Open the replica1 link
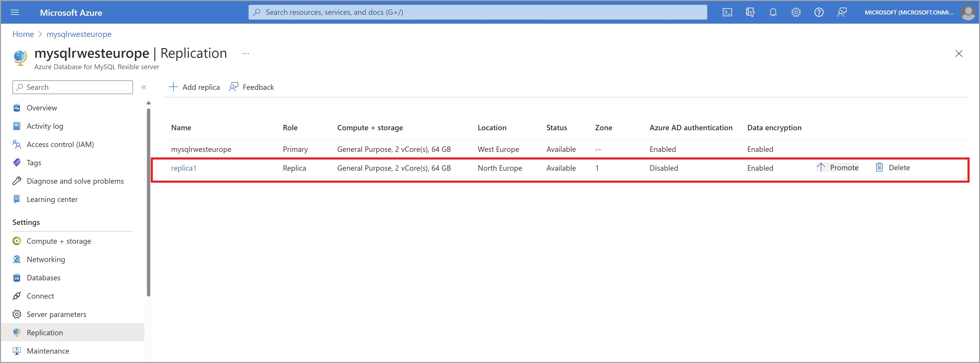The width and height of the screenshot is (980, 363). pos(184,168)
